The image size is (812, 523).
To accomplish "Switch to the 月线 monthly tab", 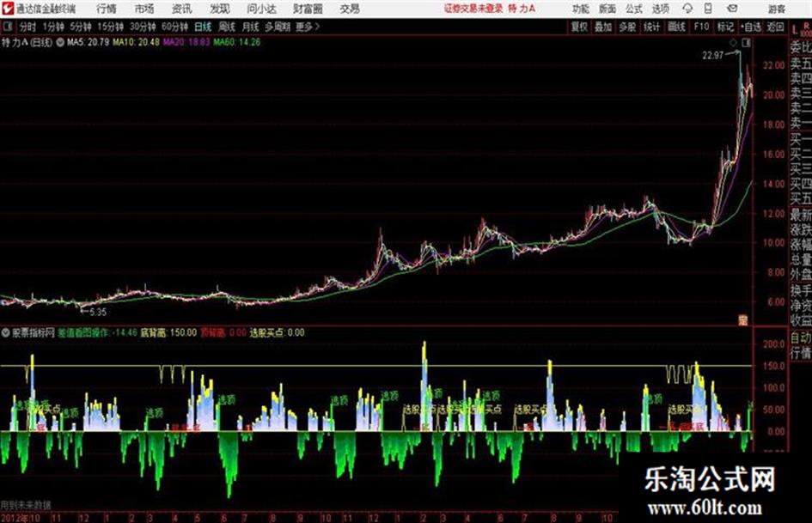I will (250, 27).
